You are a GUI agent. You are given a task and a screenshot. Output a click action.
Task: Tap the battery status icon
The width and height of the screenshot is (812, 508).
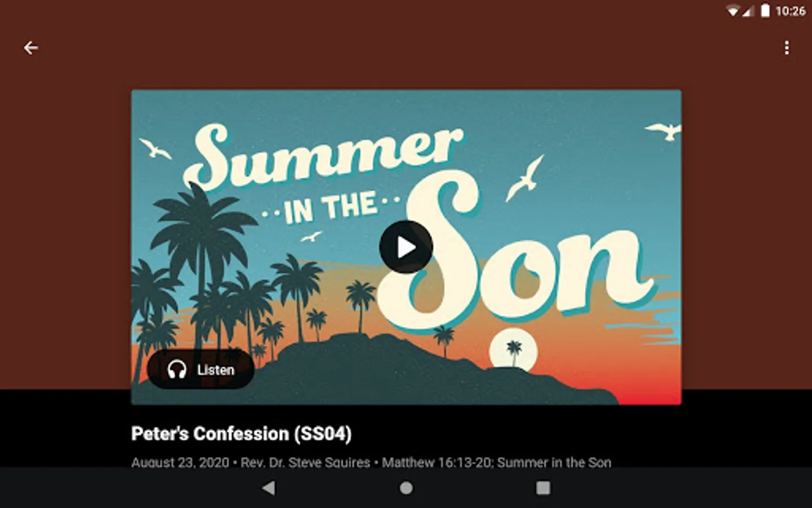(765, 11)
